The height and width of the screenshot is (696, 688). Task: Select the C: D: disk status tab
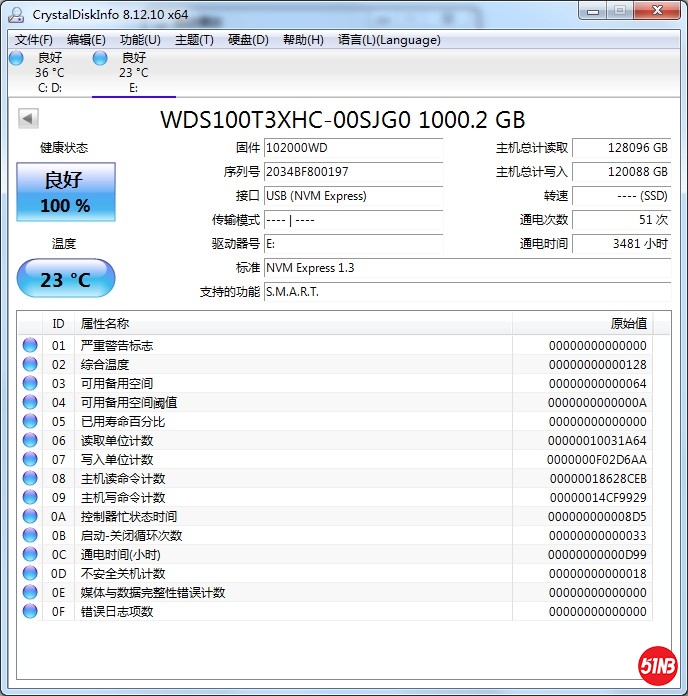(x=50, y=72)
